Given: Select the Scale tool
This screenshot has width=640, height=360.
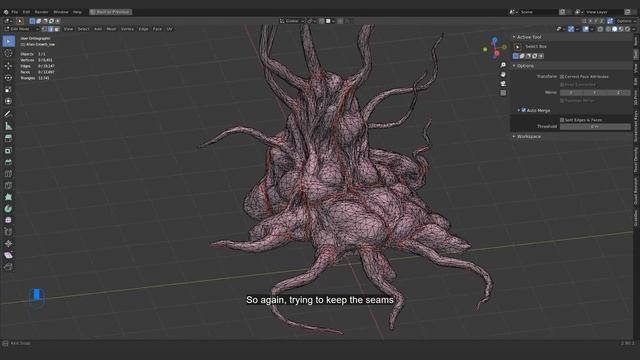Looking at the screenshot, I should pos(9,89).
